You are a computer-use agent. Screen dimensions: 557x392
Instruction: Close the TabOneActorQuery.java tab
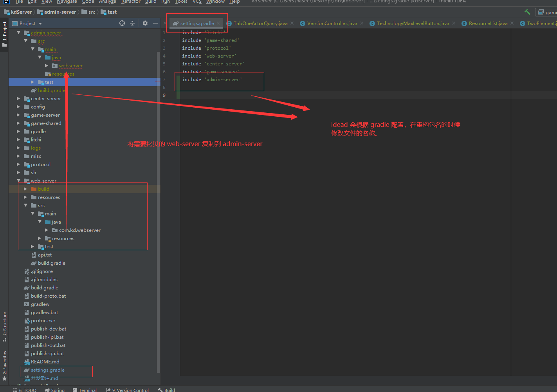point(292,23)
